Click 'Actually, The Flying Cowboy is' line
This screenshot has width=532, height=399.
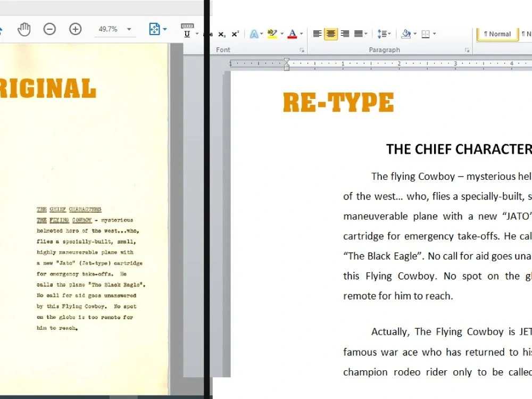pos(444,331)
